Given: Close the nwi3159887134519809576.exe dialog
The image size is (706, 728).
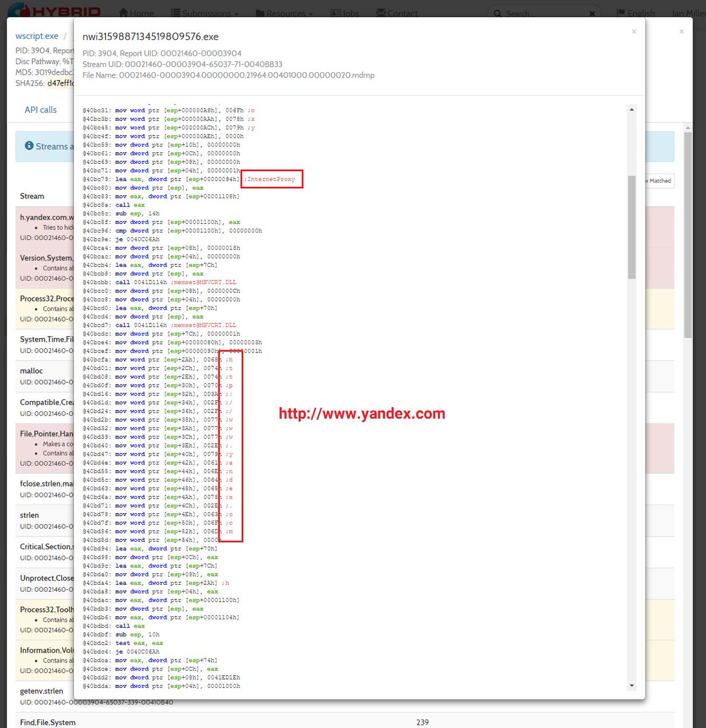Looking at the screenshot, I should point(634,32).
